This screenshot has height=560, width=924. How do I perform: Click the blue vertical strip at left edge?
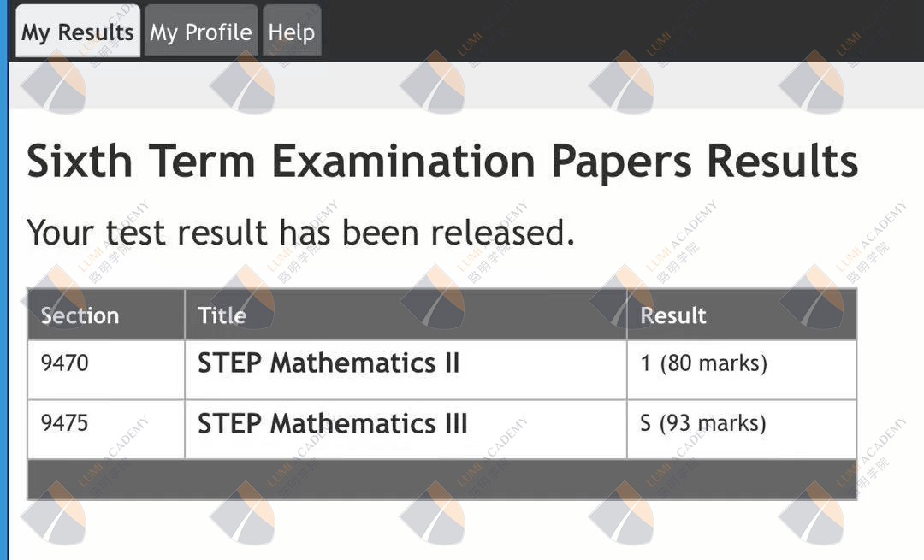pos(3,299)
